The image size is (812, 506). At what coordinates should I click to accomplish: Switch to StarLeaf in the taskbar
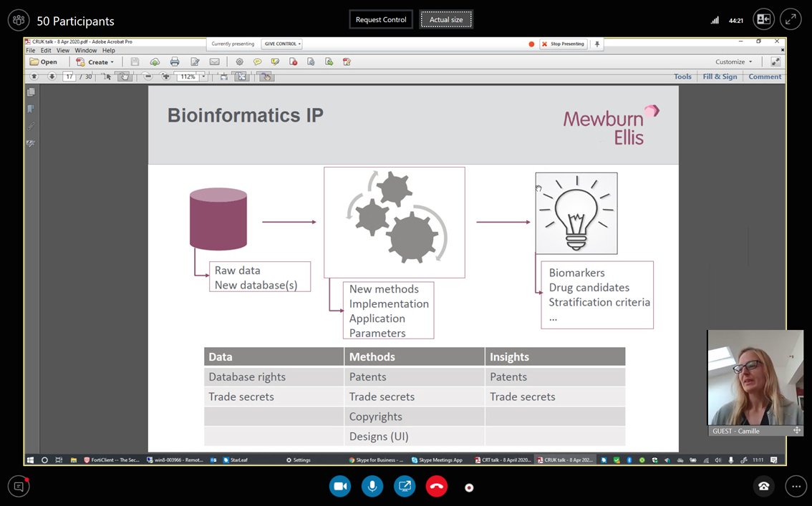pos(235,459)
